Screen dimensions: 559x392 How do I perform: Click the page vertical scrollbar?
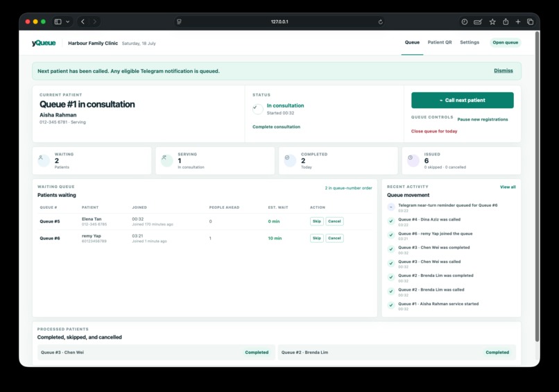coord(537,186)
